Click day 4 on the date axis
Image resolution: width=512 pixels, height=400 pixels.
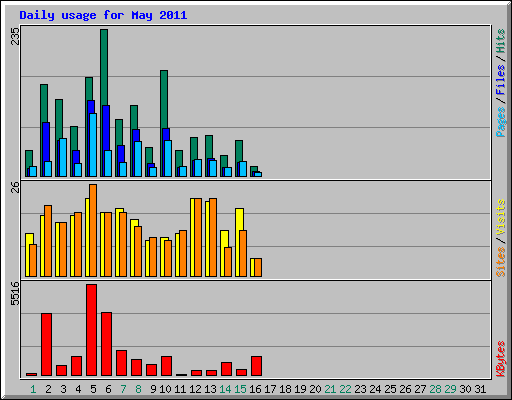point(78,389)
